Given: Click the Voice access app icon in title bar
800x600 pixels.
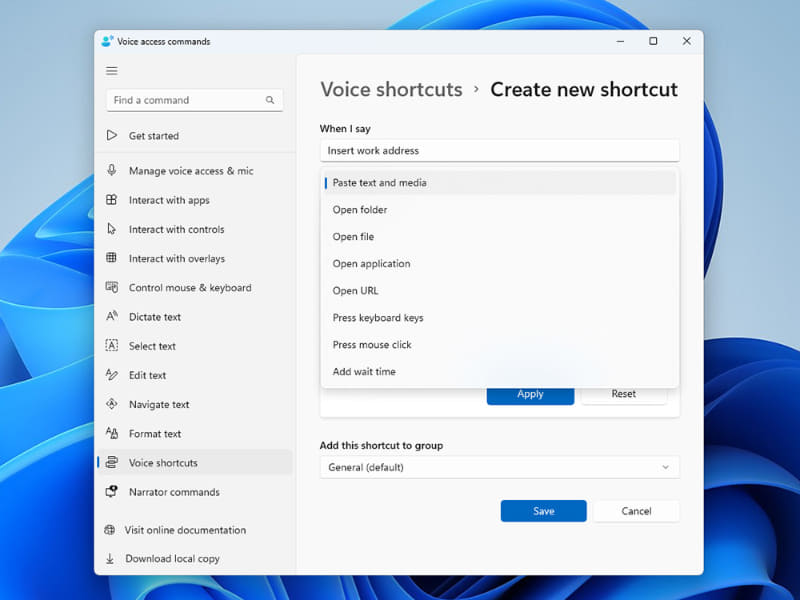Looking at the screenshot, I should click(107, 41).
